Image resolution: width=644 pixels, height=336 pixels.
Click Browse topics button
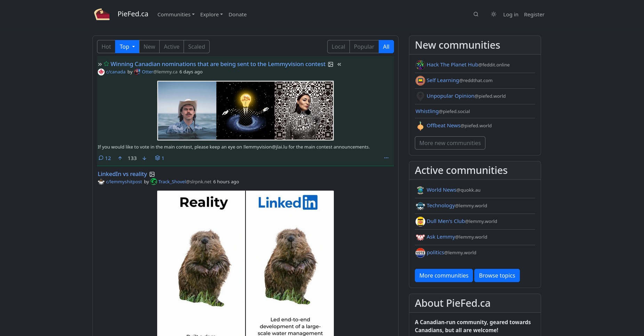coord(497,275)
